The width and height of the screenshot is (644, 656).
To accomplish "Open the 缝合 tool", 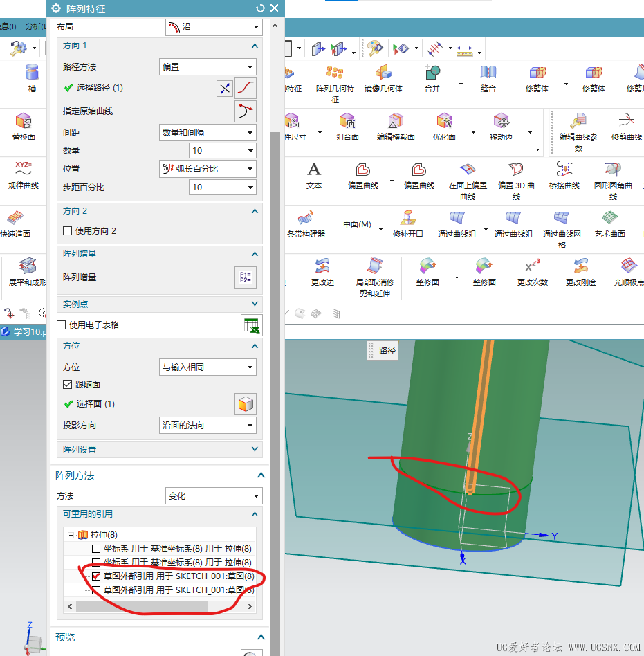I will click(x=488, y=72).
